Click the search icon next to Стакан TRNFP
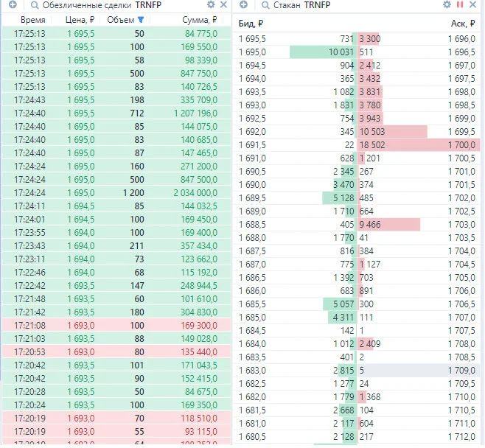 click(x=265, y=5)
